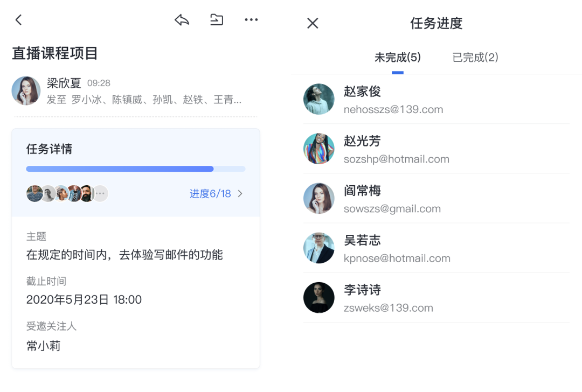582x392 pixels.
Task: Click the 进度6/18 progress link
Action: [210, 194]
